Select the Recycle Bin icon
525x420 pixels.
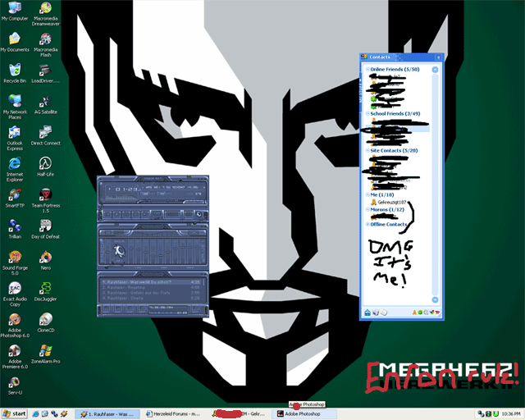pos(15,73)
